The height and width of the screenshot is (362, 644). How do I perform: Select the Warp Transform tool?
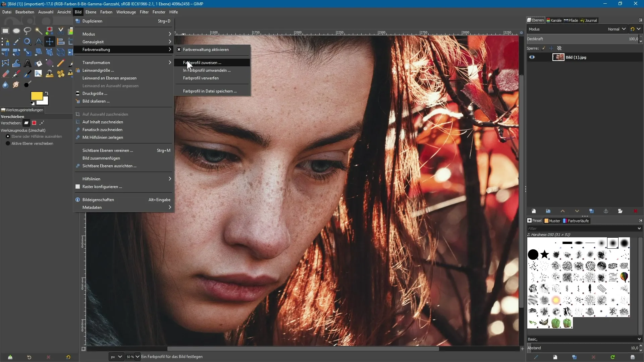pos(16,63)
